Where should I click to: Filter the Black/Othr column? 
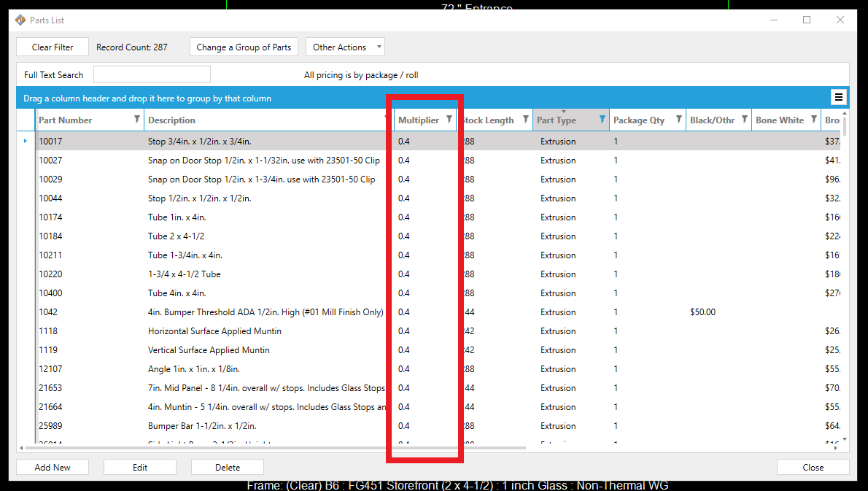coord(745,120)
